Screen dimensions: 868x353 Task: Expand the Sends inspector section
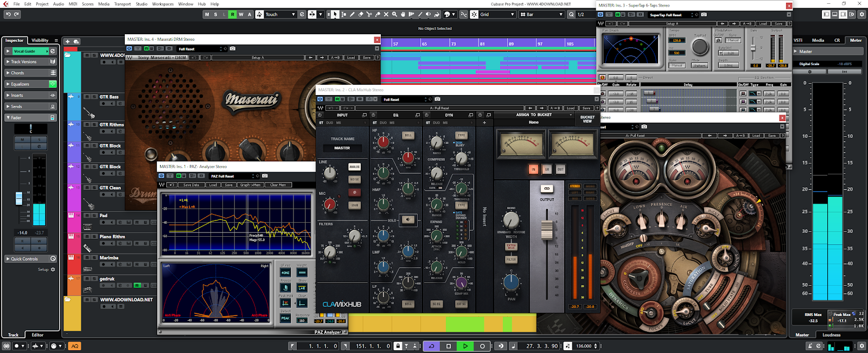pos(8,106)
